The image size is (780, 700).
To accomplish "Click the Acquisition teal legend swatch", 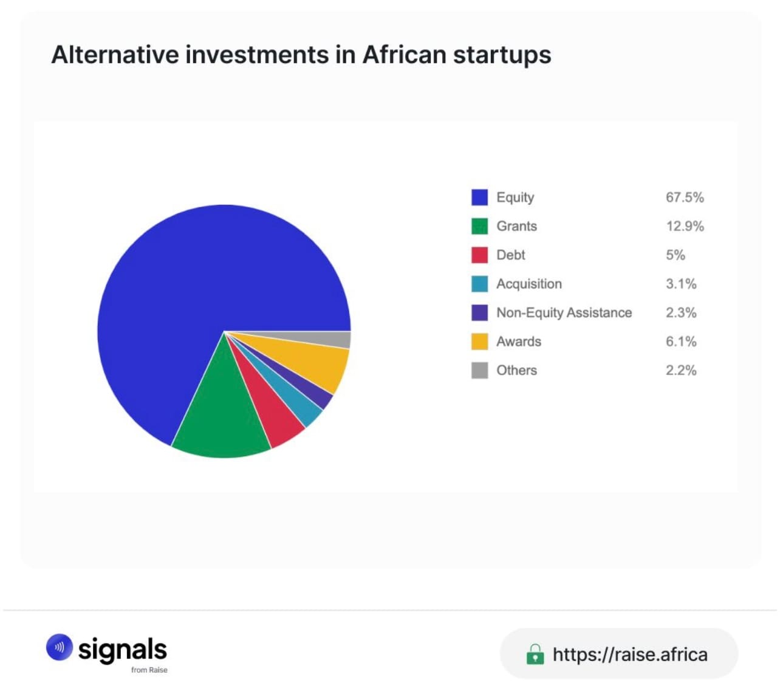I will click(x=479, y=284).
